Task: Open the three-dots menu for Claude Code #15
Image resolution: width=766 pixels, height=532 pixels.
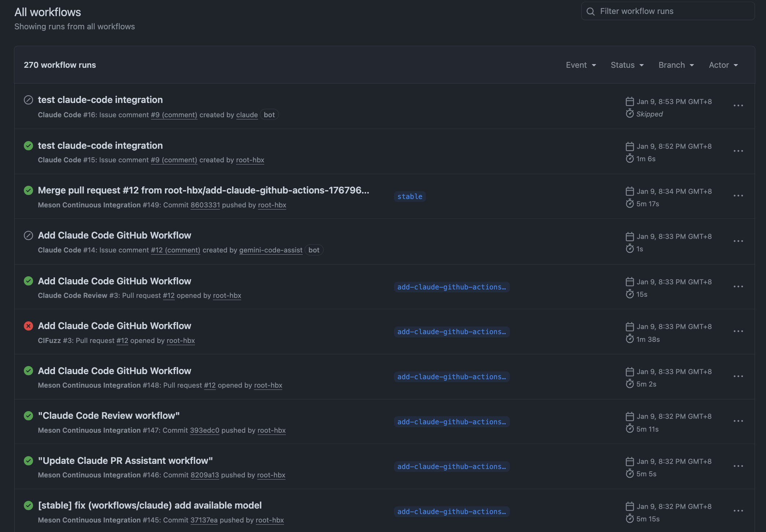Action: coord(738,151)
